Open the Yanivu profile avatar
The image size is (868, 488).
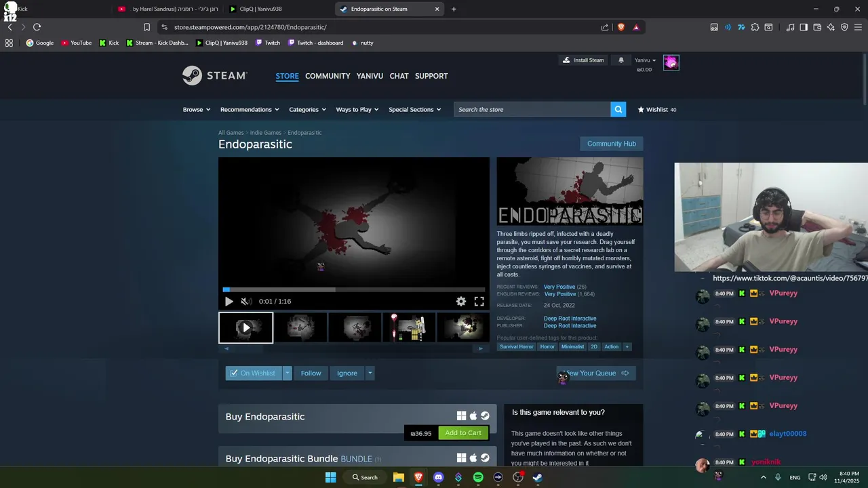[671, 62]
